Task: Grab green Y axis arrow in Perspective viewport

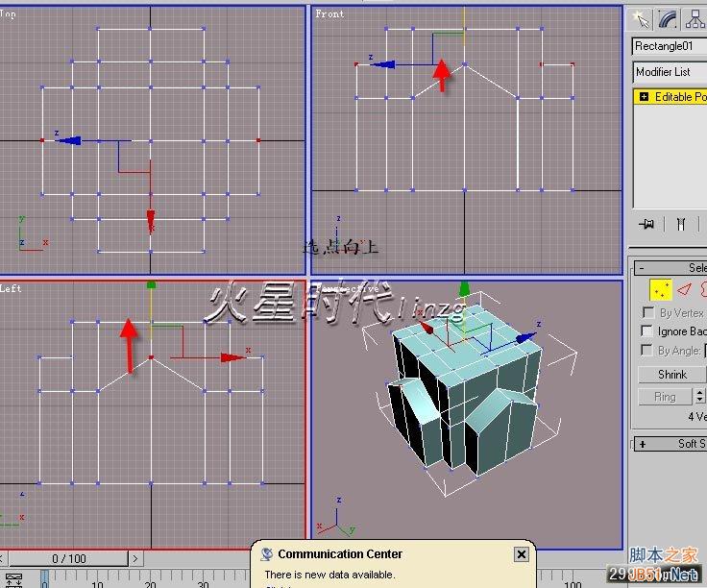Action: pos(464,289)
